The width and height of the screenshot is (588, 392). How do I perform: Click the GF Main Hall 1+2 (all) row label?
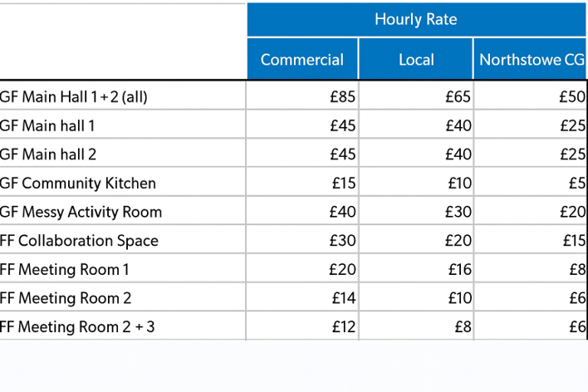(74, 97)
